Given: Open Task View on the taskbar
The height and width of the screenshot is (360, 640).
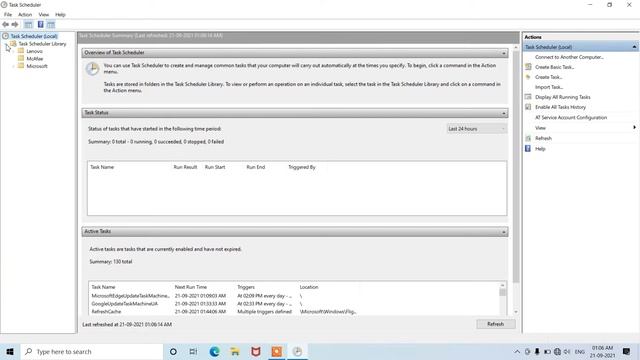Looking at the screenshot, I should [193, 351].
